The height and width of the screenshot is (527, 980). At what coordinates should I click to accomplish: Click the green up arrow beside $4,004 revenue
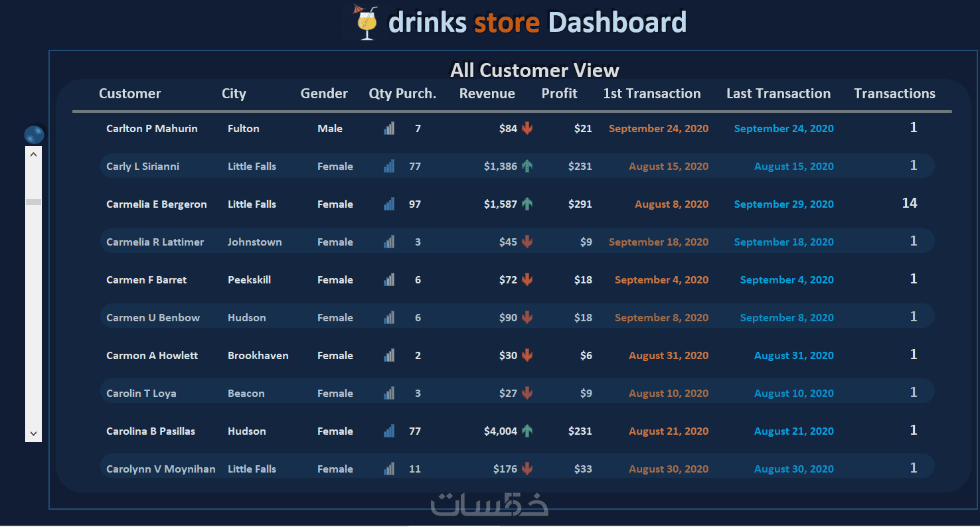527,431
